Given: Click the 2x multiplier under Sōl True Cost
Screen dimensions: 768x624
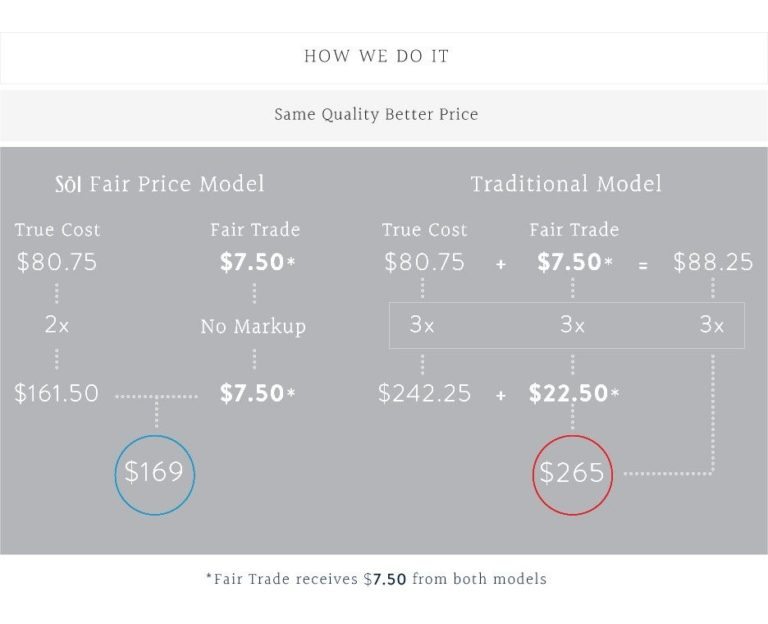Looking at the screenshot, I should click(57, 324).
